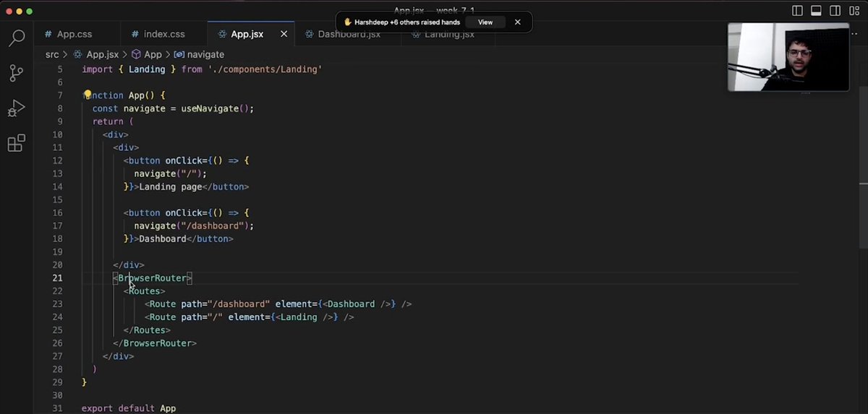Click 'onClick' attribute on line 12
868x414 pixels.
[184, 160]
